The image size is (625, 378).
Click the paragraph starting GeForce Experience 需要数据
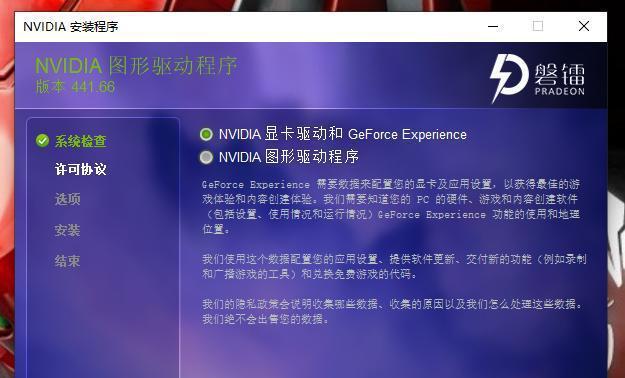(x=391, y=207)
